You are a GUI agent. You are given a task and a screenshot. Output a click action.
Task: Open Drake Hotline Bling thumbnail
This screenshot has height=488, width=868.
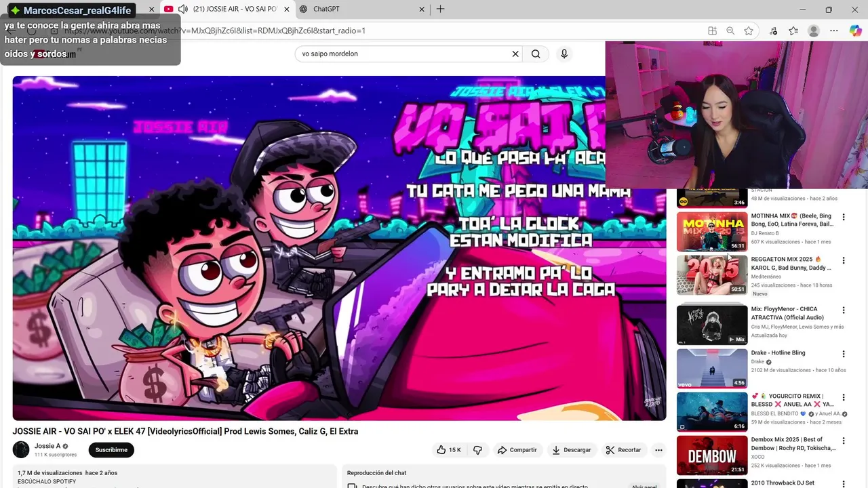[x=712, y=368]
